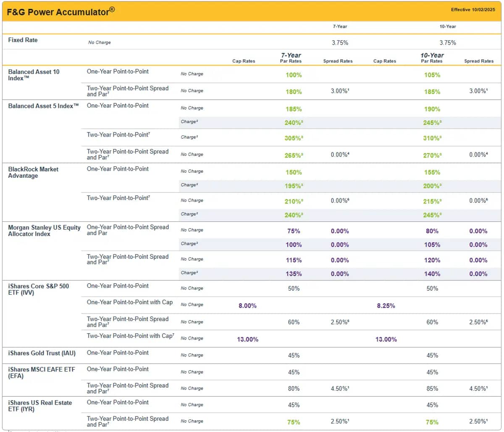Click the Cap Rates header under 7-Year
Image resolution: width=504 pixels, height=432 pixels.
[x=244, y=61]
